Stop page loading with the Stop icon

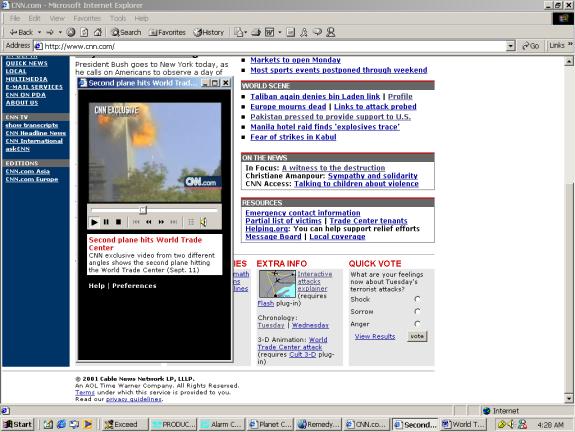click(x=71, y=32)
